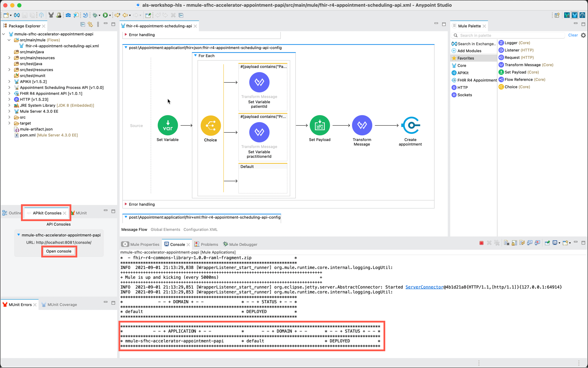Select Transform Message Set Variable patientId
The height and width of the screenshot is (368, 588).
point(259,82)
